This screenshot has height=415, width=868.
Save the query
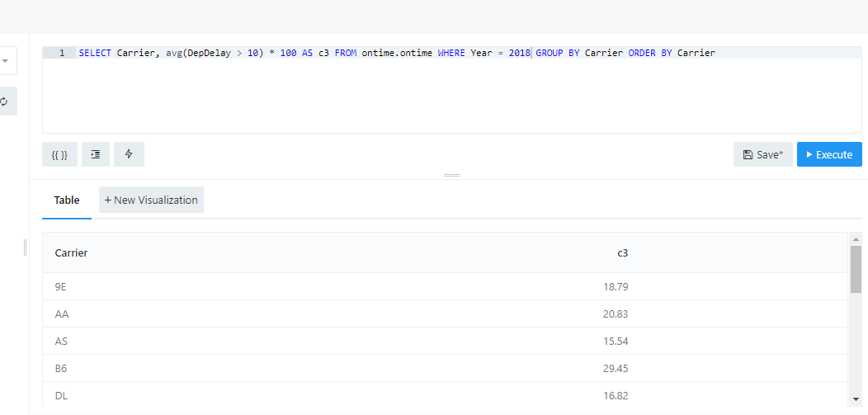pyautogui.click(x=763, y=154)
